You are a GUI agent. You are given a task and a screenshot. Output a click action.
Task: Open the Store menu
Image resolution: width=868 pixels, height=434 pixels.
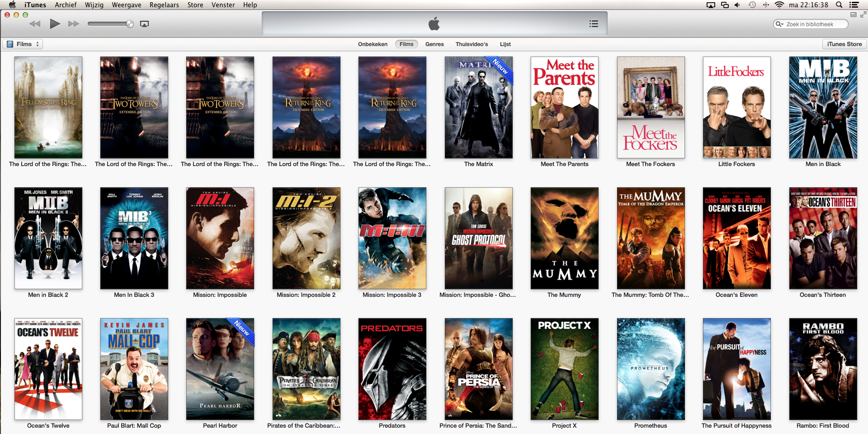click(x=195, y=5)
